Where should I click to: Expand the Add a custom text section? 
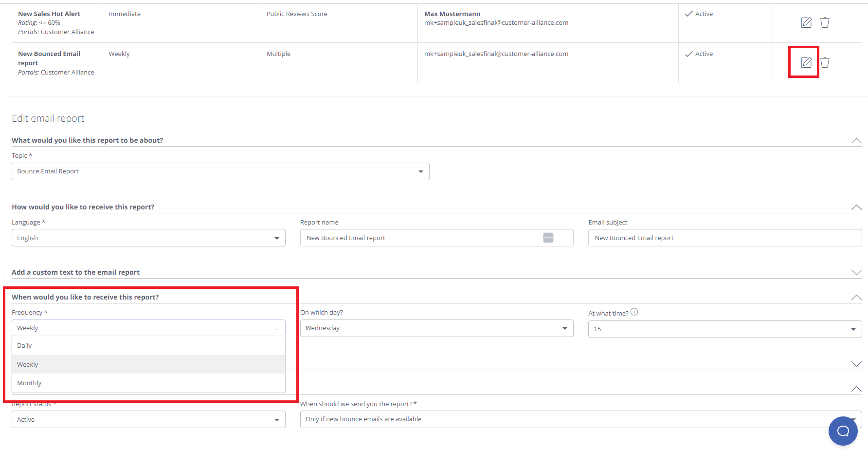(x=856, y=273)
